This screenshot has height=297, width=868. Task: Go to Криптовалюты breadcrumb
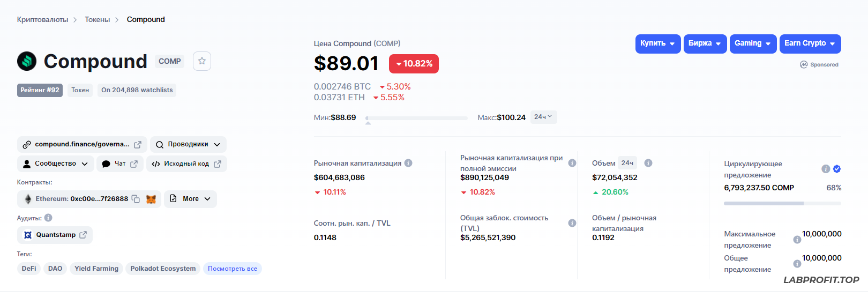(x=43, y=20)
